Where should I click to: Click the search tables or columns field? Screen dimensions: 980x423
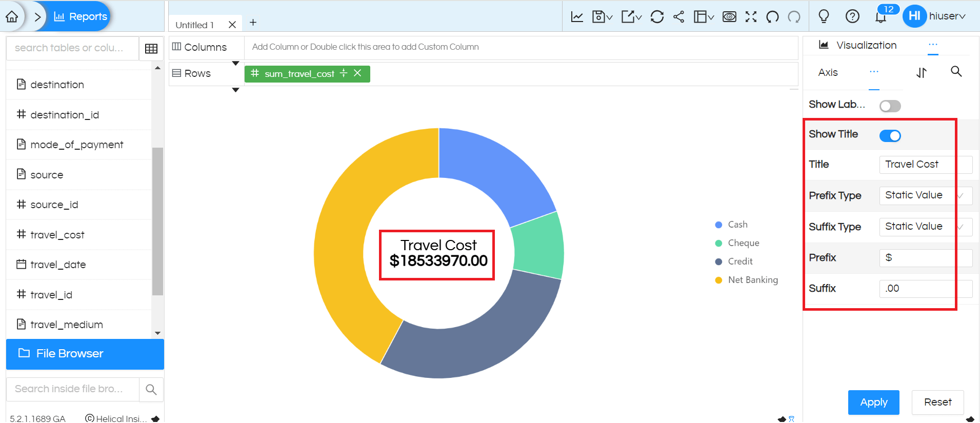click(x=72, y=48)
